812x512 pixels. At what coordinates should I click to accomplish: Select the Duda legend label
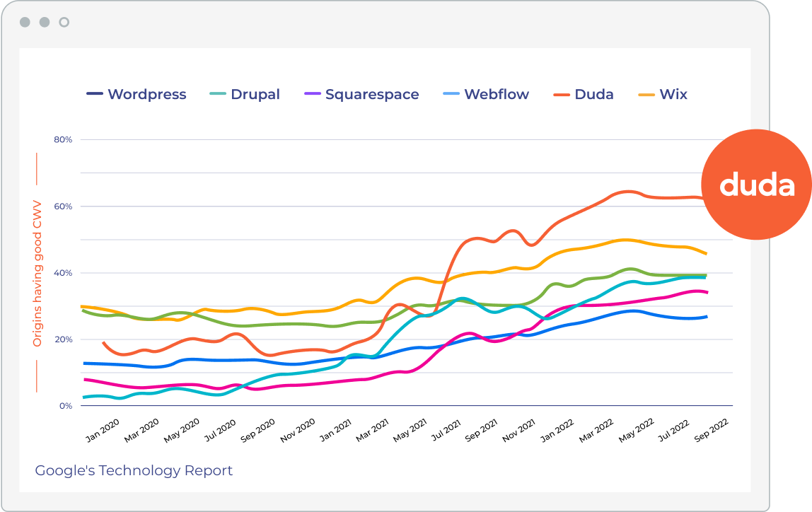coord(594,94)
